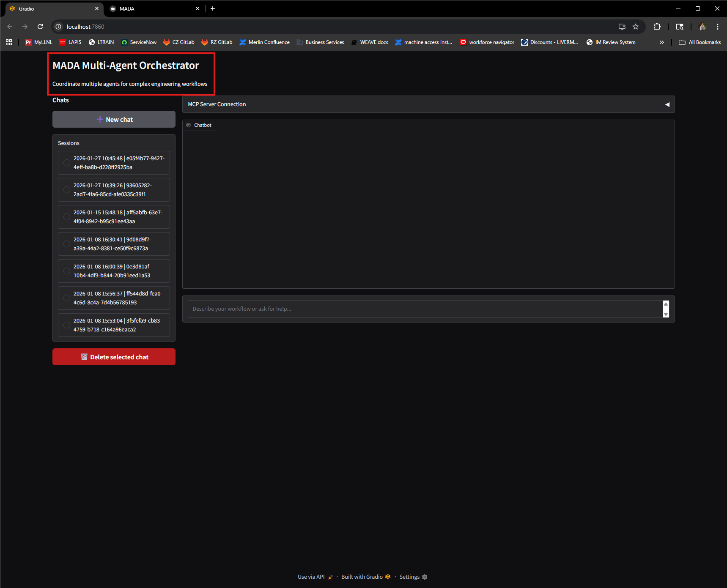The height and width of the screenshot is (588, 727).
Task: Open the machine access inst... bookmark
Action: pos(424,42)
